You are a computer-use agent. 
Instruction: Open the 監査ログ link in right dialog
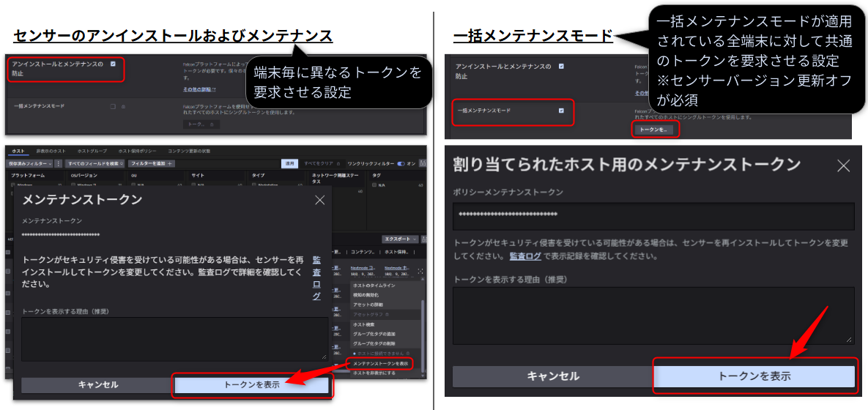pyautogui.click(x=525, y=256)
